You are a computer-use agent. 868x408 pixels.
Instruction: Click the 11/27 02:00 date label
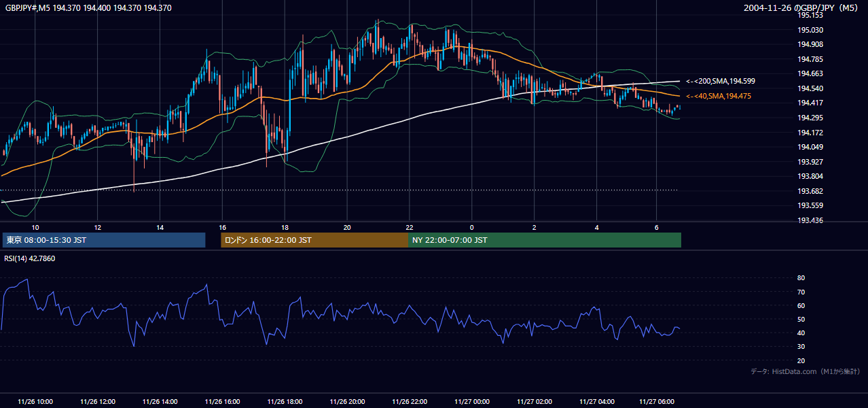[534, 402]
